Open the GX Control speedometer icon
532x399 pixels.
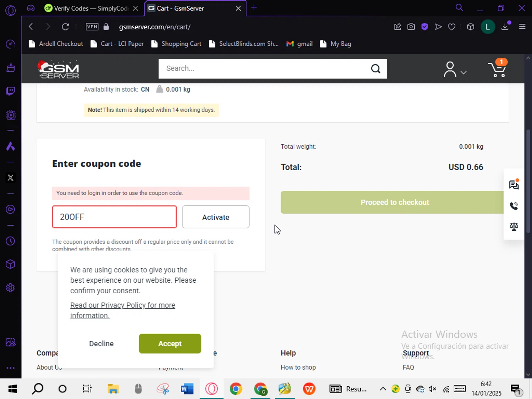[x=11, y=44]
